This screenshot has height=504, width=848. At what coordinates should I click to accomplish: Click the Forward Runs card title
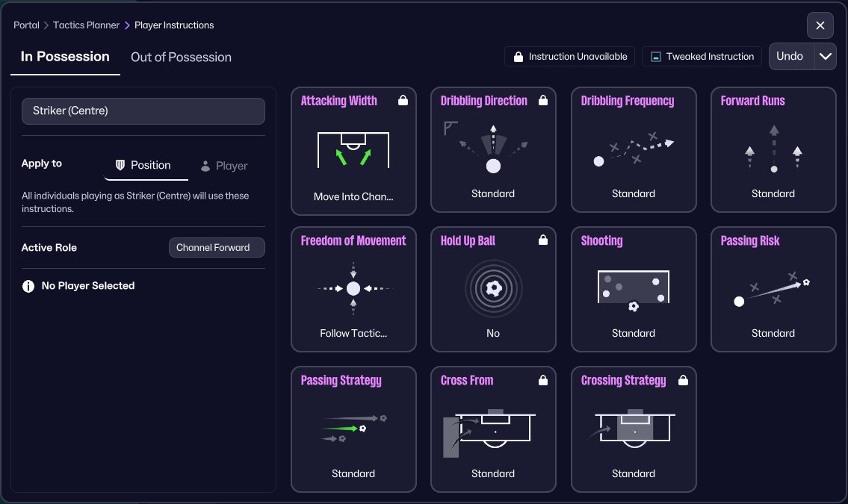[x=752, y=101]
